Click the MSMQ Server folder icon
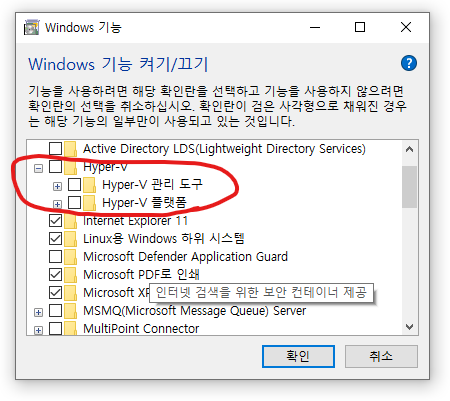 point(70,310)
